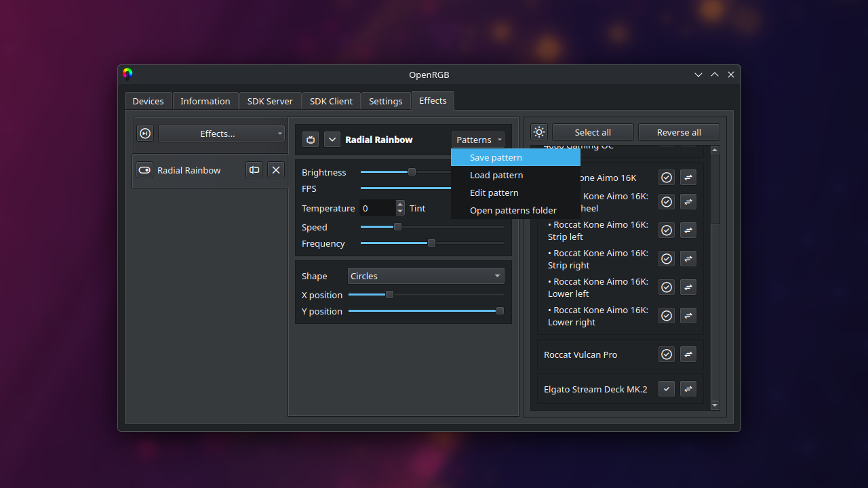Click the Frequency slider handle
The width and height of the screenshot is (868, 488).
(431, 243)
